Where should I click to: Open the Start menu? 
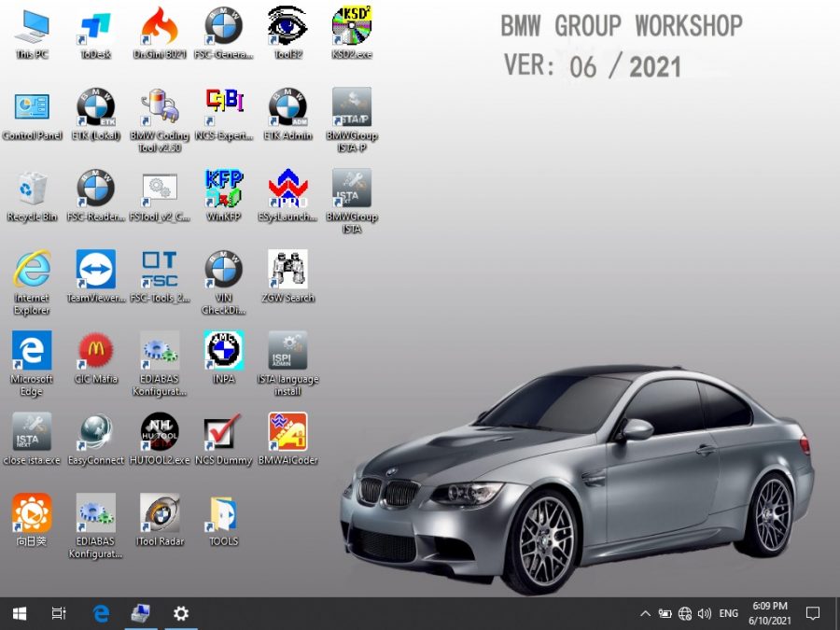(19, 613)
